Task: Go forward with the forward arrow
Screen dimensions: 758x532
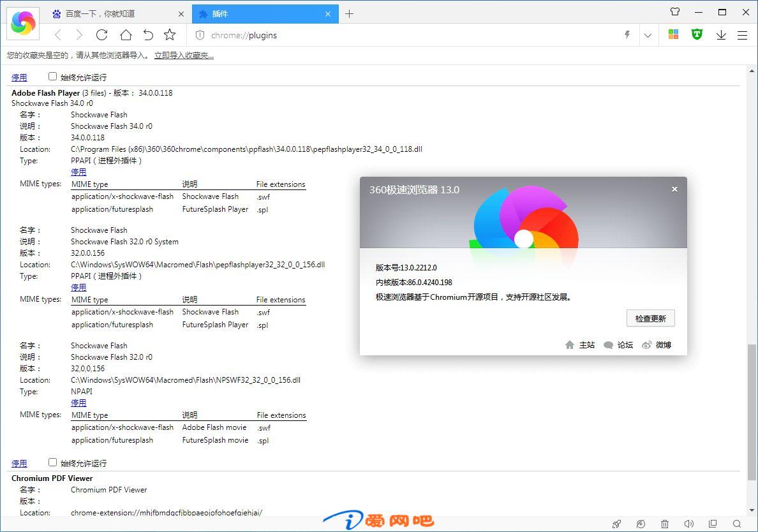Action: (x=79, y=35)
